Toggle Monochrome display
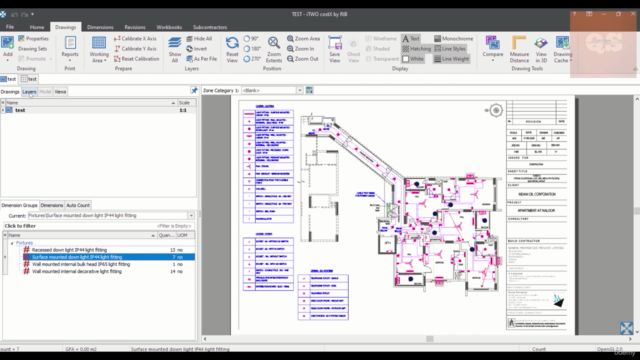The width and height of the screenshot is (640, 360). click(x=453, y=38)
